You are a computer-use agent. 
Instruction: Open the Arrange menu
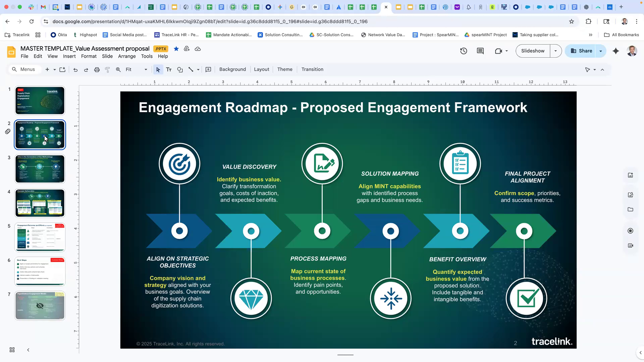click(126, 56)
